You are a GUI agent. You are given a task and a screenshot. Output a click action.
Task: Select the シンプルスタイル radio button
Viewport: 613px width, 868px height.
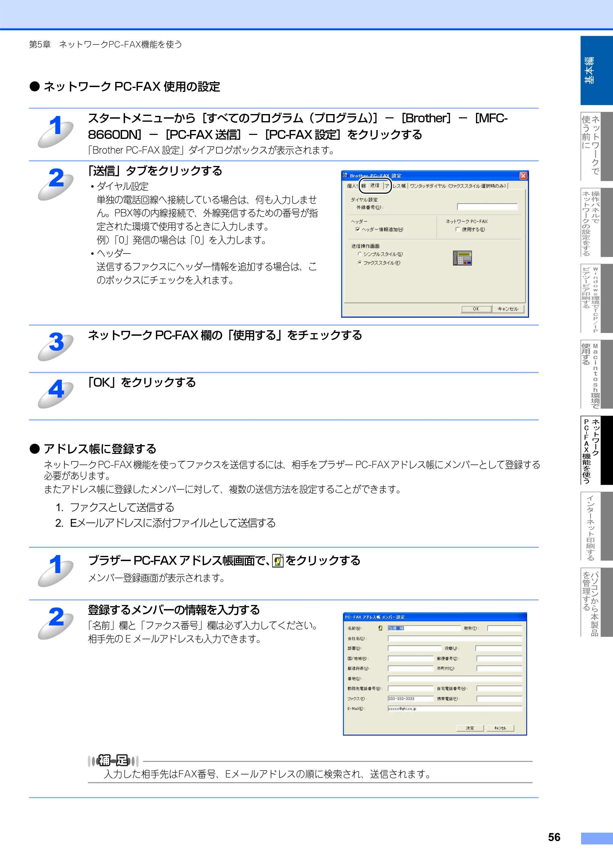tap(360, 254)
